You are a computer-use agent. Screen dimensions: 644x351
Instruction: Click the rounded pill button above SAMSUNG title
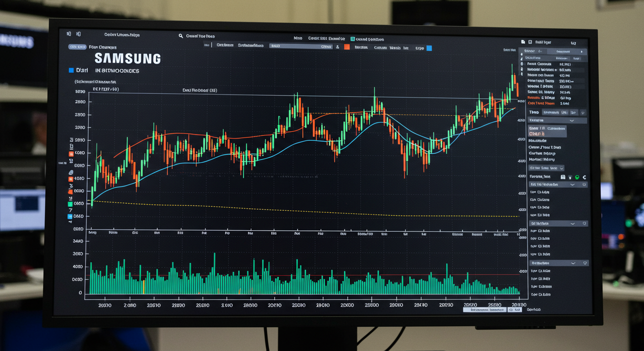(x=77, y=47)
